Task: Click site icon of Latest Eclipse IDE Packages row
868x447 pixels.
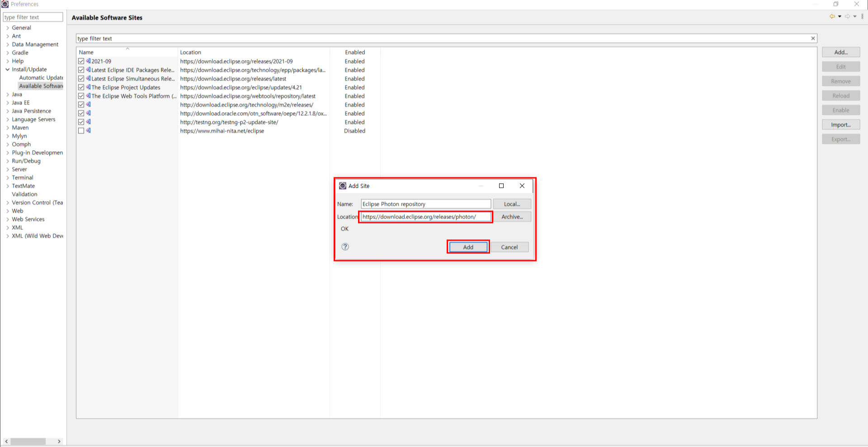Action: (x=89, y=70)
